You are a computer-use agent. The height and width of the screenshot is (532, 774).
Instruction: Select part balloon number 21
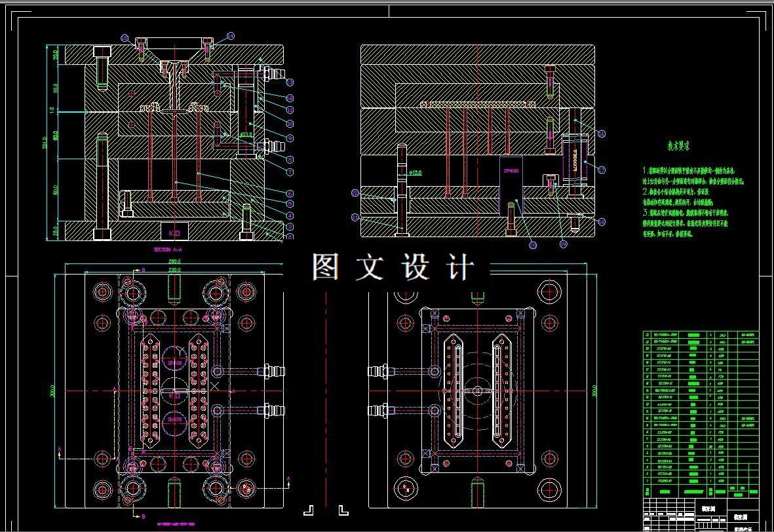pyautogui.click(x=355, y=217)
